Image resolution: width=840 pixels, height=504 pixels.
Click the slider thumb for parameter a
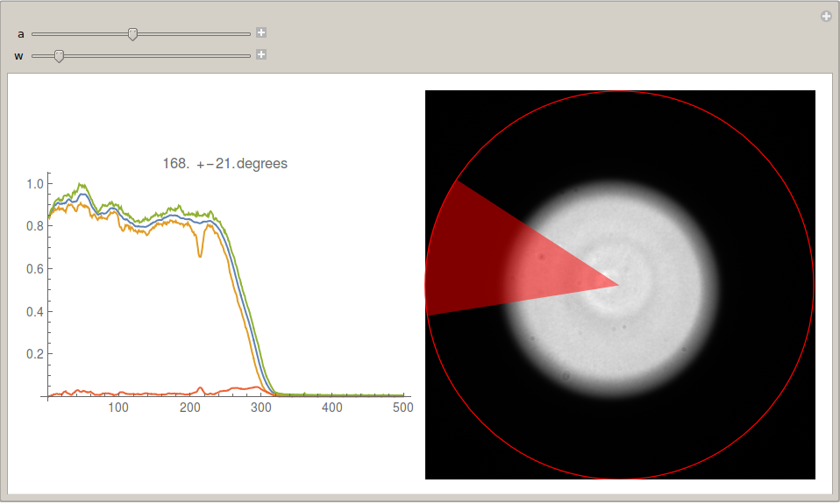tap(133, 34)
